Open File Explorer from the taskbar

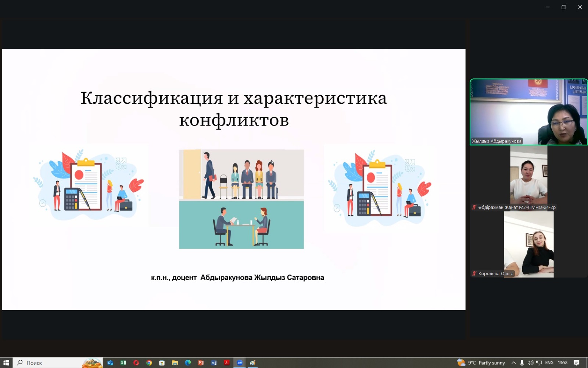[175, 363]
